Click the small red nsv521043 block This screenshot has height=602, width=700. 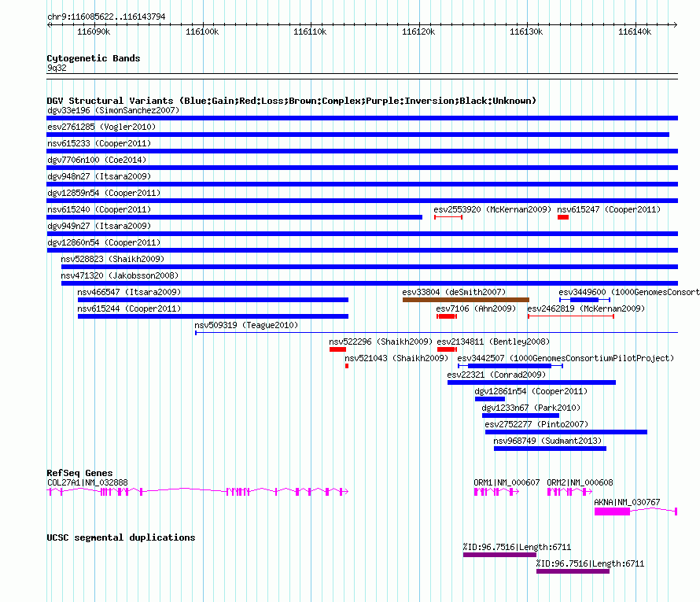tap(347, 366)
